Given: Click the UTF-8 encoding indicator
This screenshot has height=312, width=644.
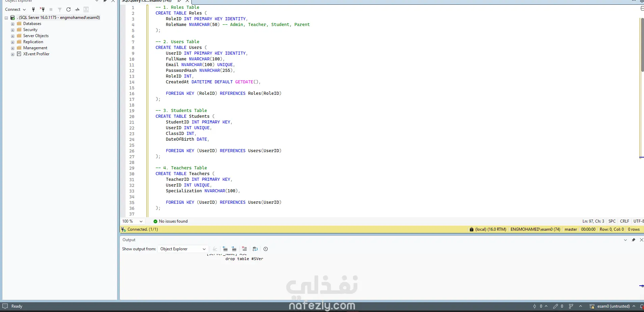Looking at the screenshot, I should [x=639, y=221].
